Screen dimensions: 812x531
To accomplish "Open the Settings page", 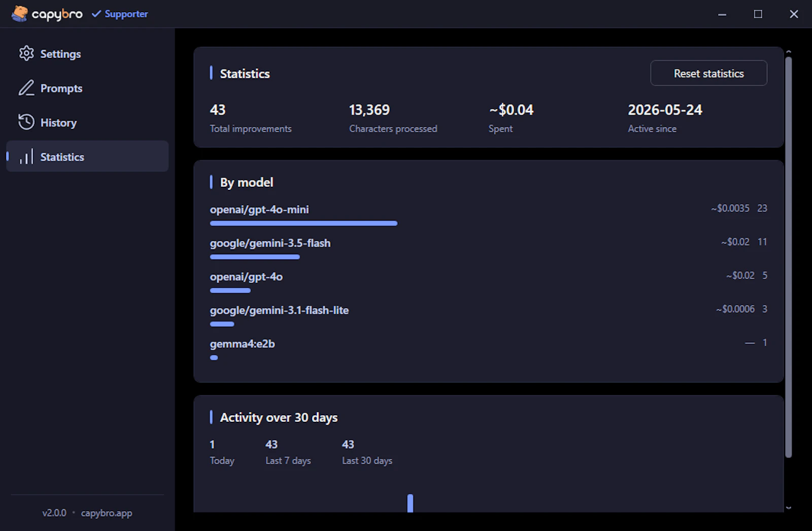I will tap(87, 53).
